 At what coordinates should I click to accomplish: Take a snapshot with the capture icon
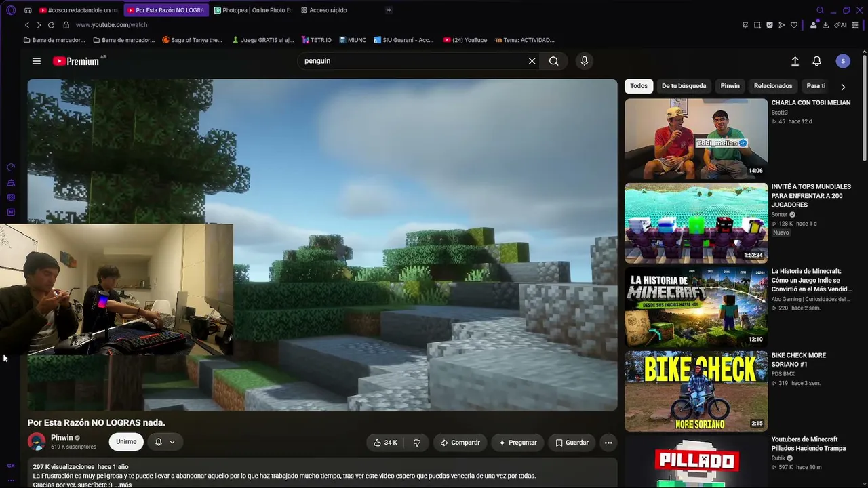[757, 25]
